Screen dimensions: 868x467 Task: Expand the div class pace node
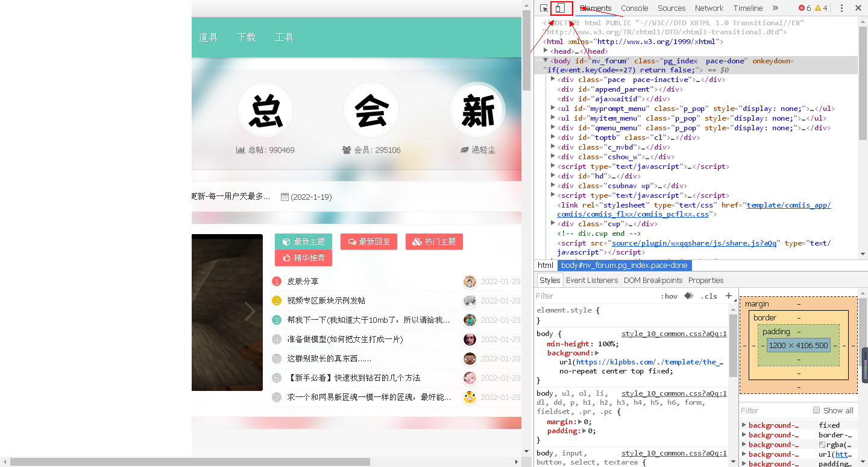click(x=553, y=80)
